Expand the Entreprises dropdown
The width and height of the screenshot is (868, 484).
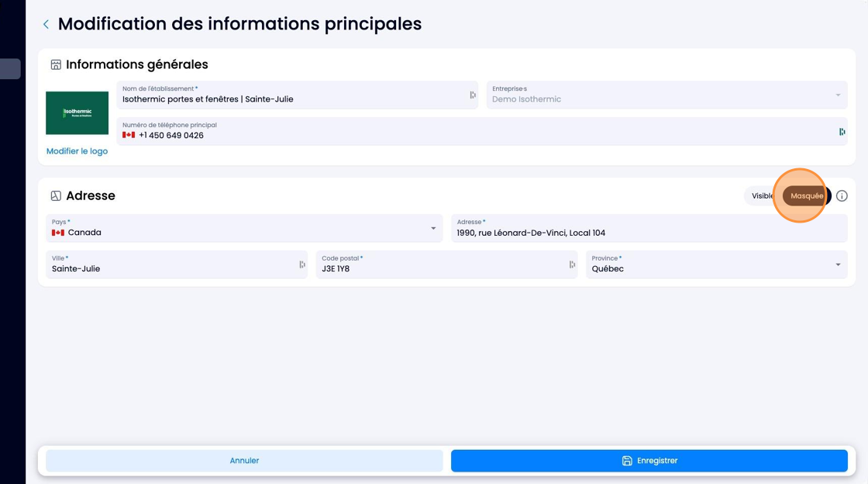point(666,95)
